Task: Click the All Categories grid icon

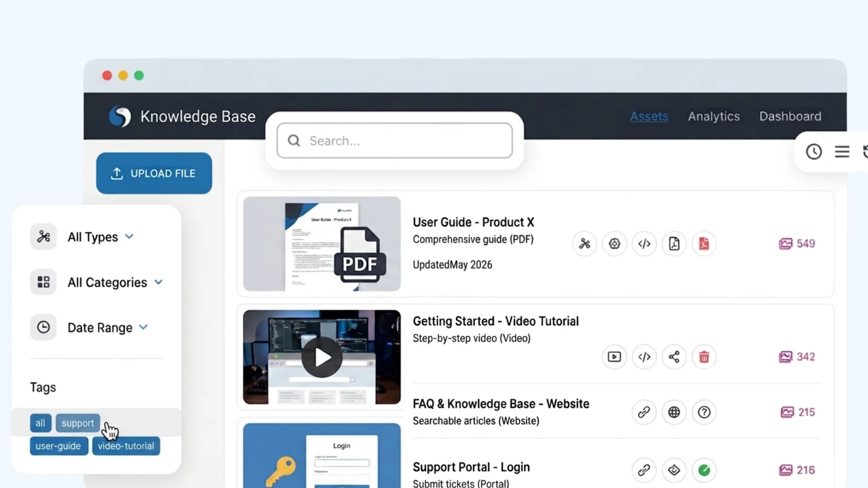Action: pyautogui.click(x=43, y=282)
